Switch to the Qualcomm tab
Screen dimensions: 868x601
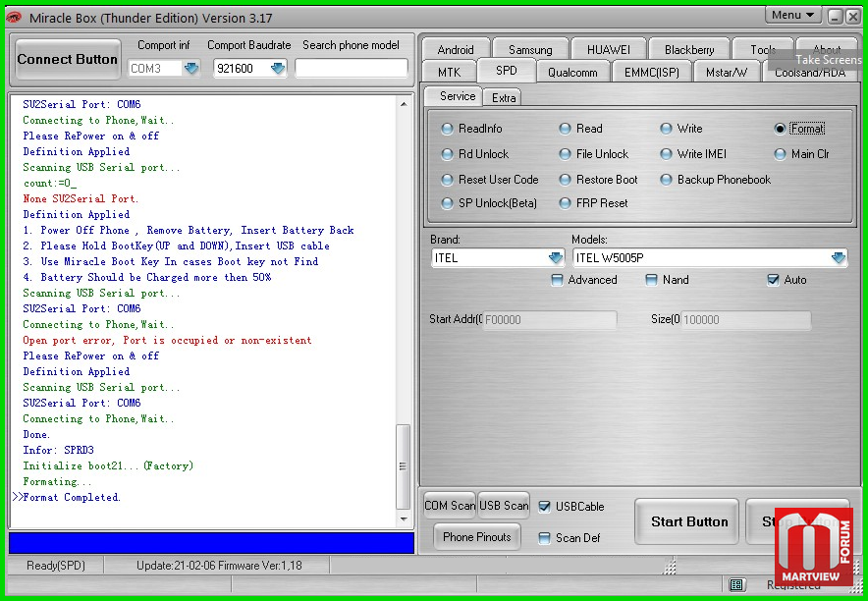[572, 72]
